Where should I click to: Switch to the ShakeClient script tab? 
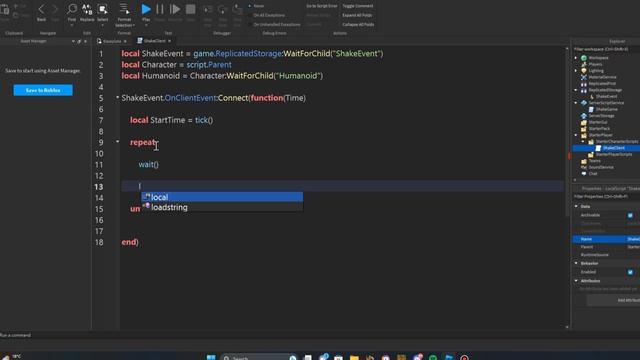point(154,41)
